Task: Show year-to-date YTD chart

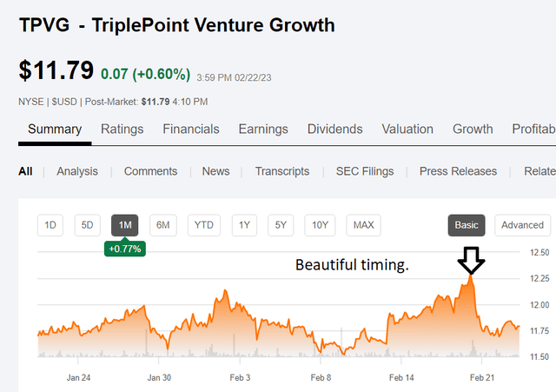Action: coord(204,225)
